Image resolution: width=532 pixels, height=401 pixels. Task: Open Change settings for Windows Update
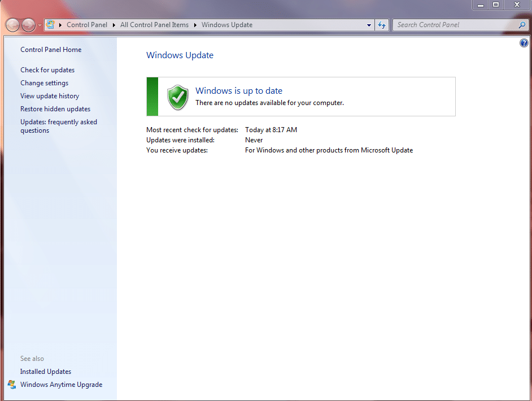point(44,83)
